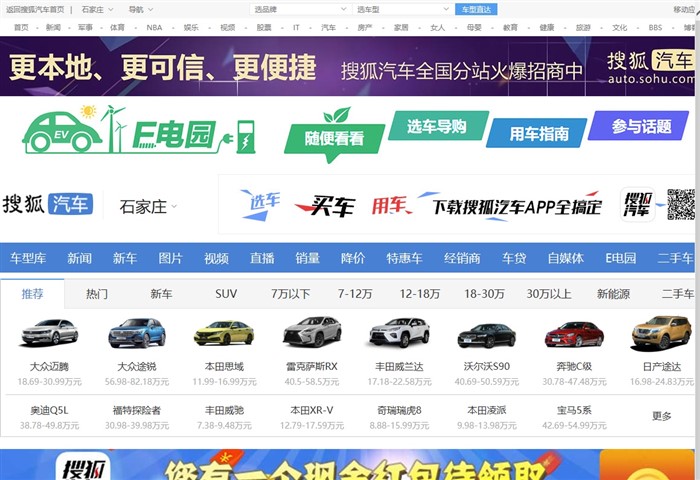700x480 pixels.
Task: Click the 奇瑞瑞虎8 link
Action: pyautogui.click(x=400, y=410)
